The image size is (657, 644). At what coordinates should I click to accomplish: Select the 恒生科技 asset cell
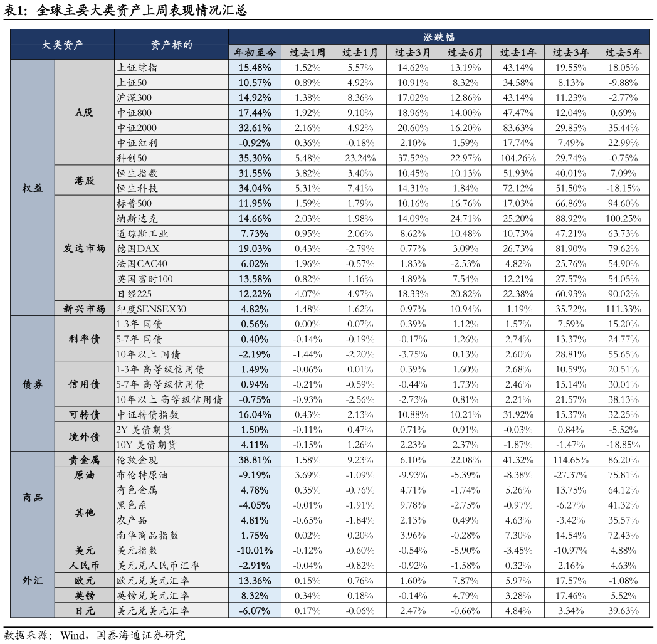pos(171,188)
